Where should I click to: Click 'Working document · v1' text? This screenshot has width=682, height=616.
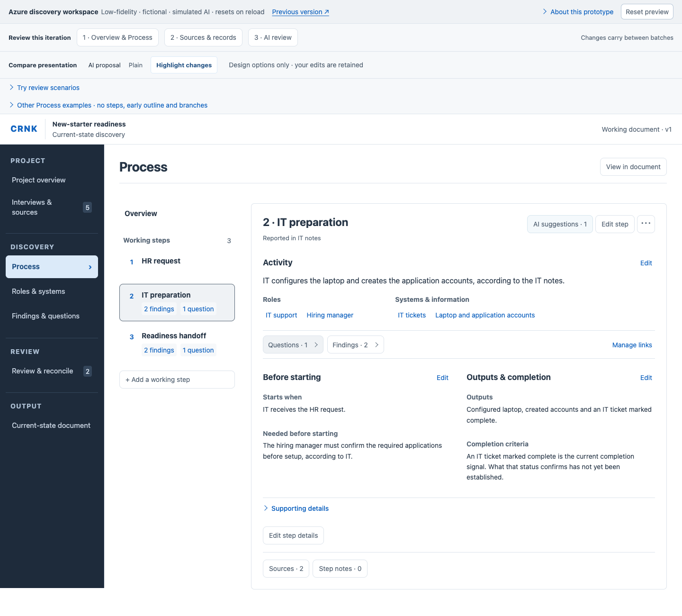click(x=637, y=129)
